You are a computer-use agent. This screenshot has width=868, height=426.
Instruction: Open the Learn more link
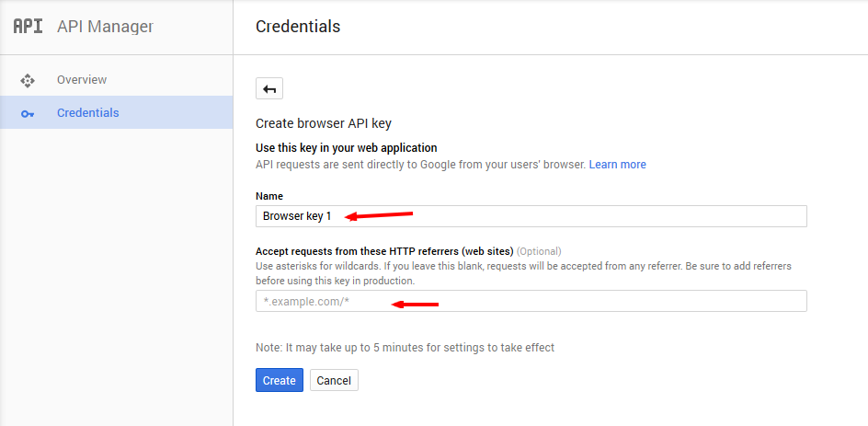[617, 165]
